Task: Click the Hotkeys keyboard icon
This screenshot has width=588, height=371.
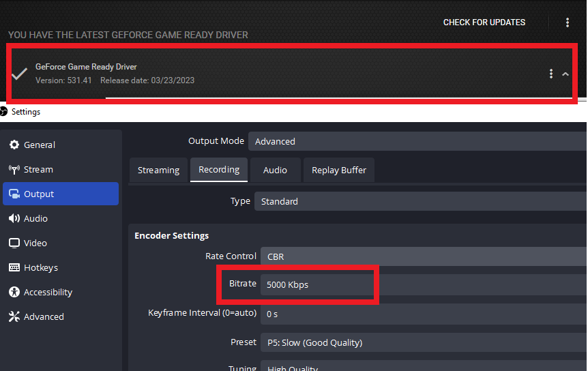Action: (14, 267)
